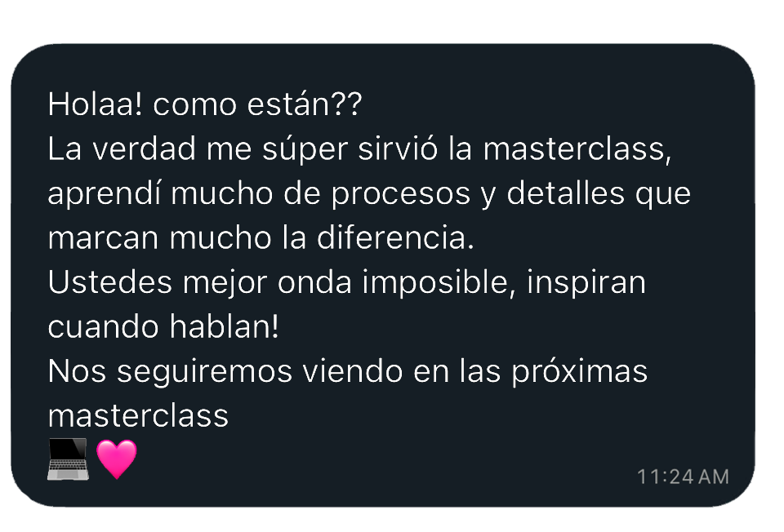Click the word "próximas" in the message
The width and height of the screenshot is (784, 532).
click(580, 371)
